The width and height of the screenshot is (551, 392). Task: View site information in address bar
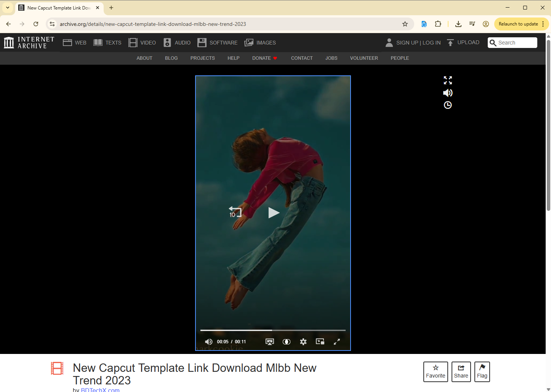[x=52, y=24]
